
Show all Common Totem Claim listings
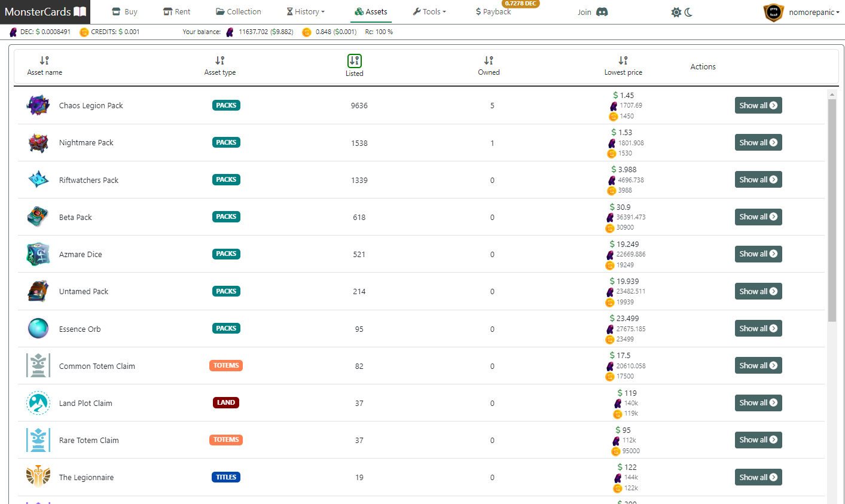(x=758, y=365)
